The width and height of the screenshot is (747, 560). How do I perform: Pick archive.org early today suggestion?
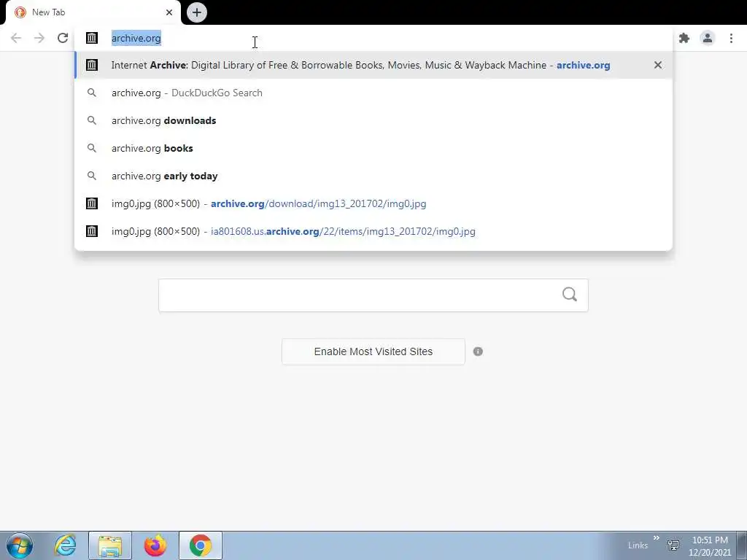[373, 176]
